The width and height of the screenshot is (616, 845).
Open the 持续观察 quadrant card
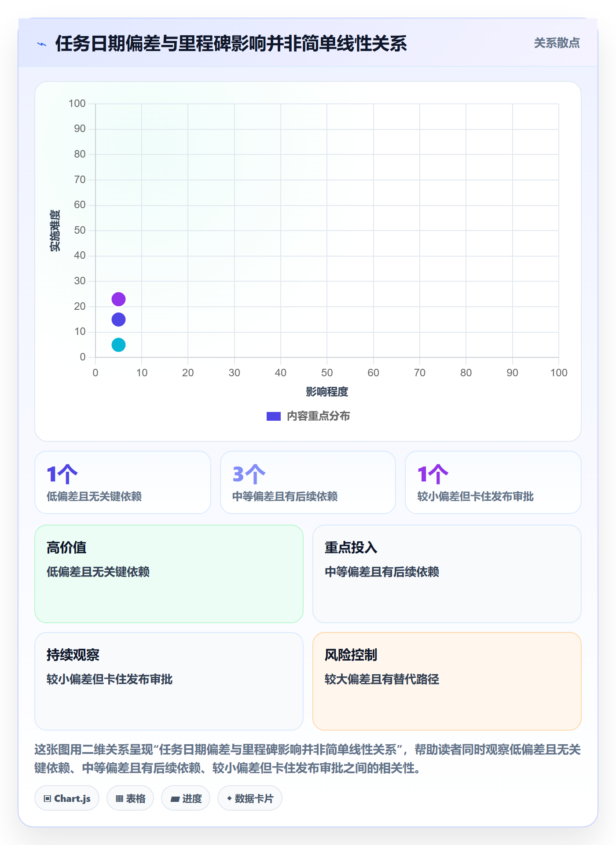coord(169,681)
